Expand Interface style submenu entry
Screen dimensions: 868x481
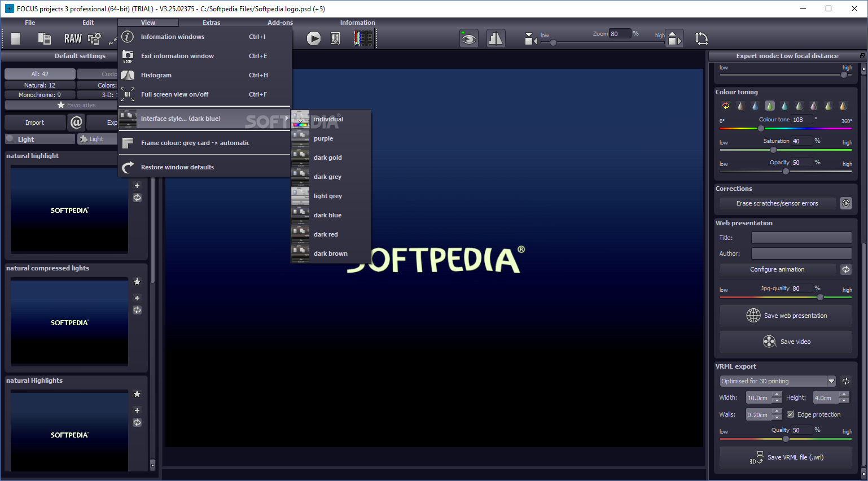click(x=204, y=119)
